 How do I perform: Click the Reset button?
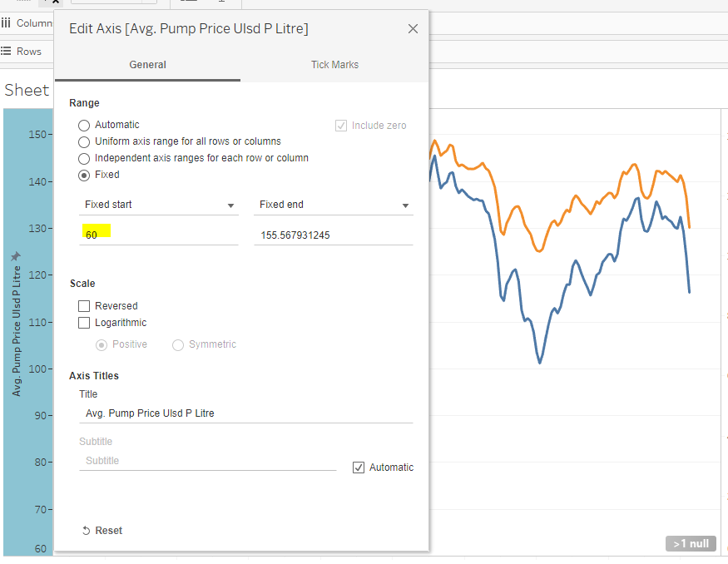102,531
